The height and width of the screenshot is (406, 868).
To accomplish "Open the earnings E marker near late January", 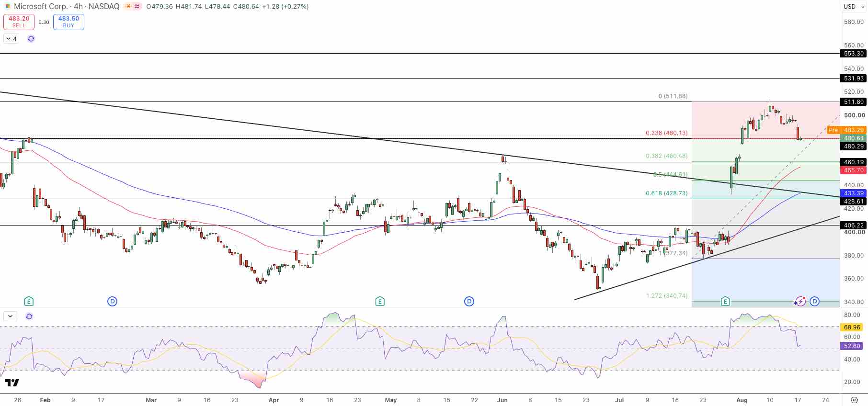I will tap(29, 301).
